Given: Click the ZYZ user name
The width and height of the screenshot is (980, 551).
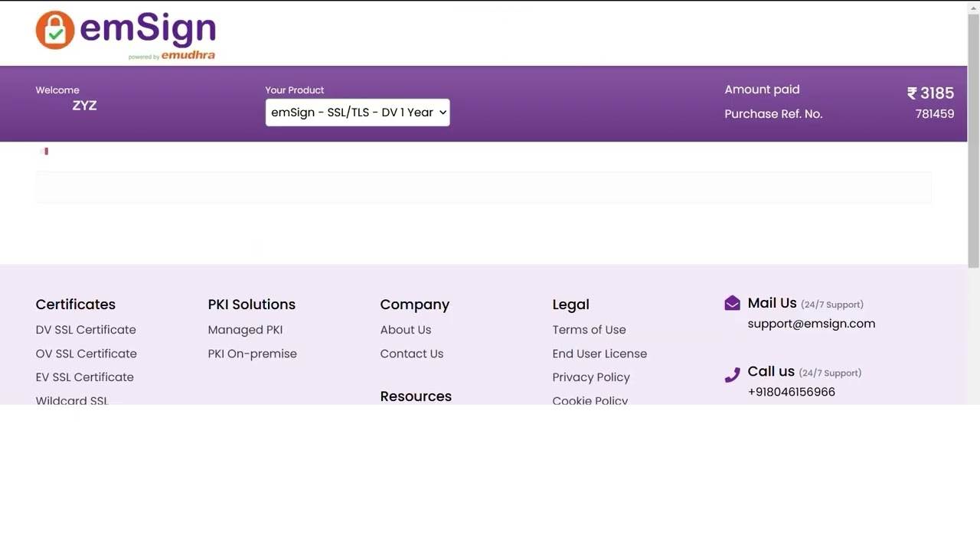Looking at the screenshot, I should click(84, 106).
